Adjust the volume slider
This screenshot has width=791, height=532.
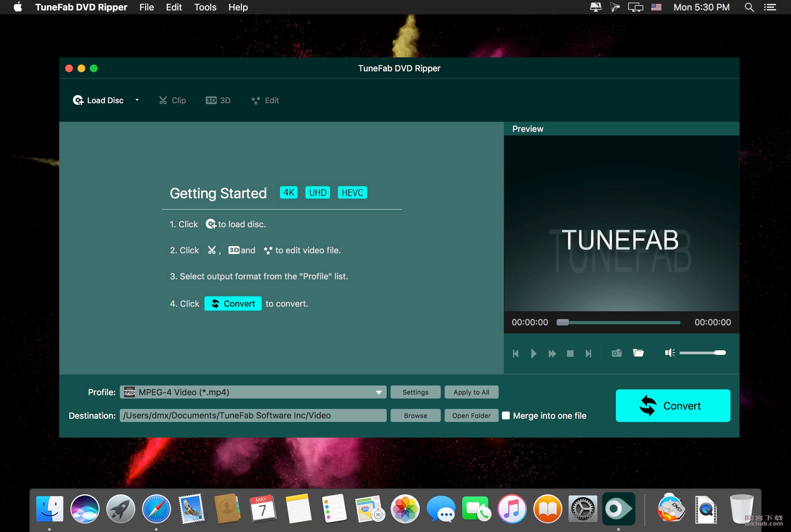click(702, 353)
